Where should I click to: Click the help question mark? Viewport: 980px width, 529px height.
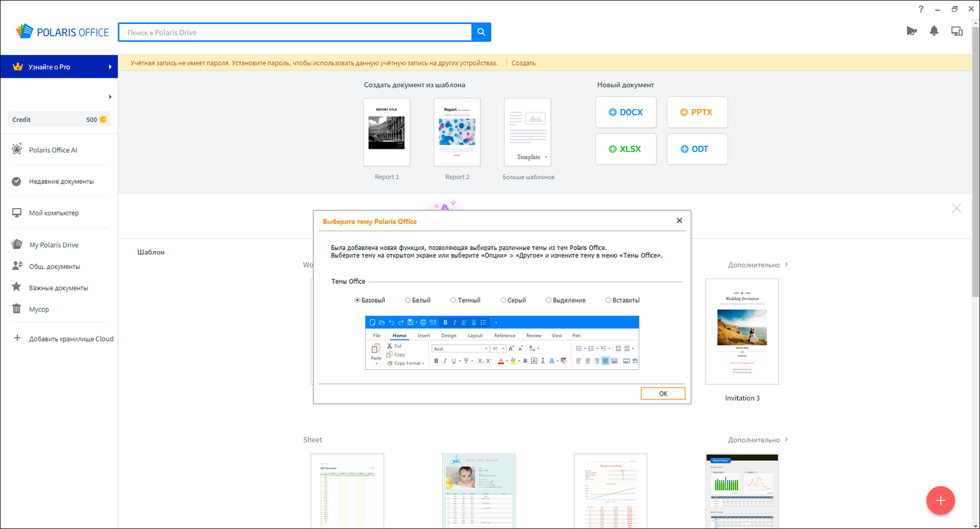click(921, 9)
